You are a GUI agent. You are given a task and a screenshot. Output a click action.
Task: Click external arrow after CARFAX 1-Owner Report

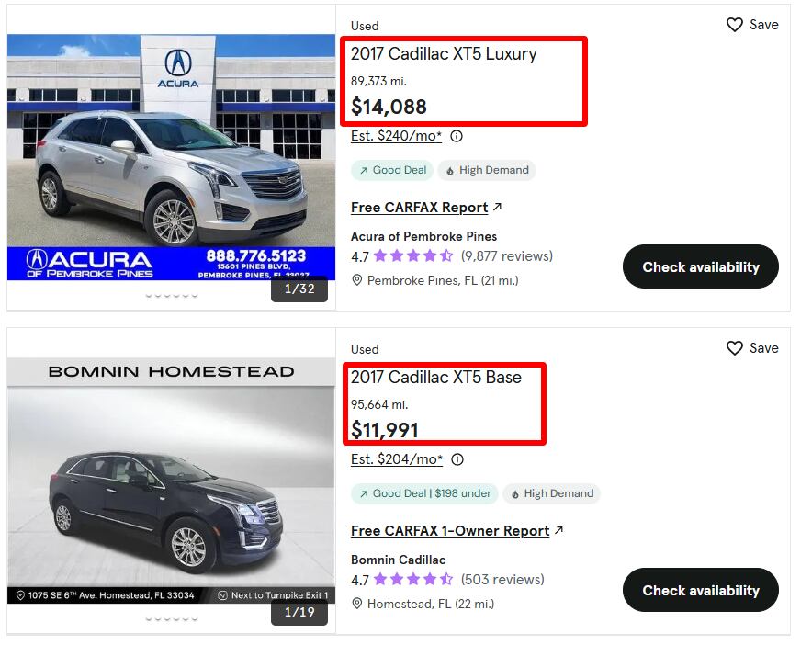558,530
